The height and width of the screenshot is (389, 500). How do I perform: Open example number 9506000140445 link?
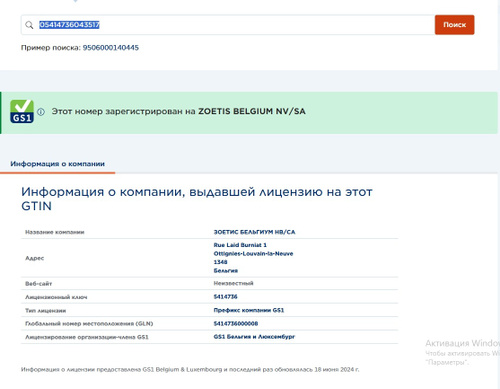point(111,48)
